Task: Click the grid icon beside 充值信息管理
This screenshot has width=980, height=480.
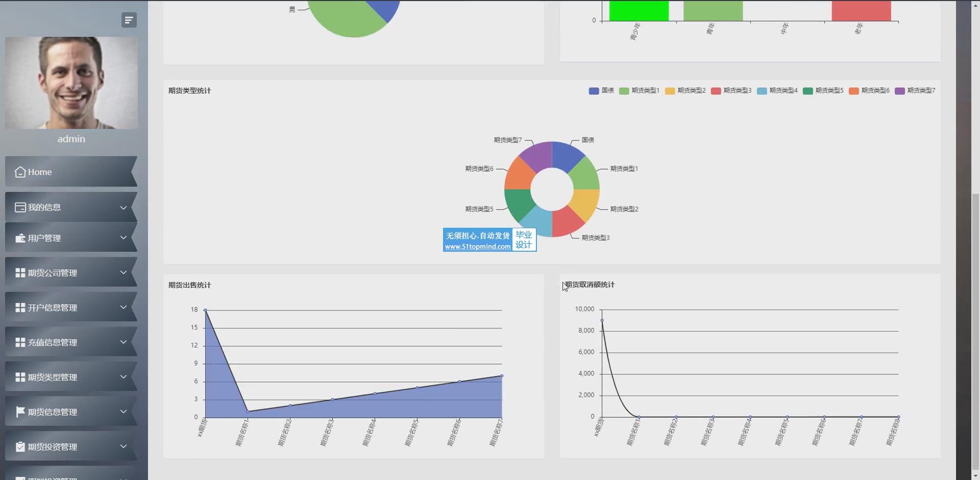Action: click(x=20, y=342)
